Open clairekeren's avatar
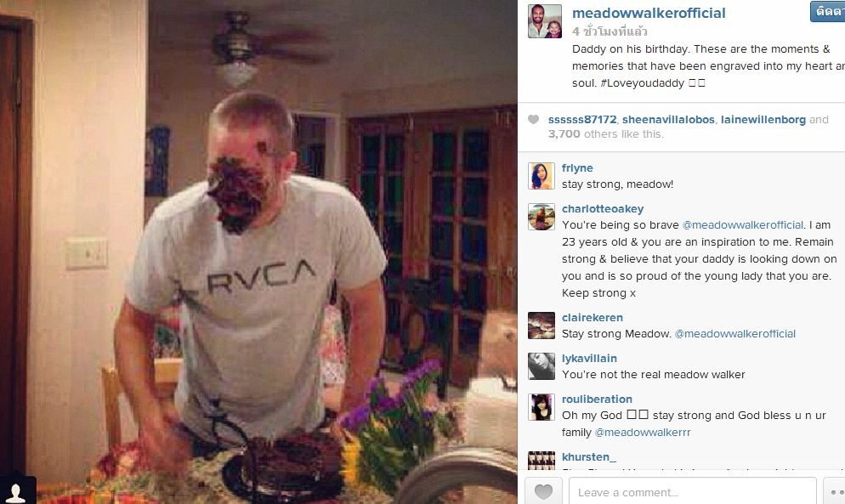Image resolution: width=845 pixels, height=504 pixels. pyautogui.click(x=541, y=326)
